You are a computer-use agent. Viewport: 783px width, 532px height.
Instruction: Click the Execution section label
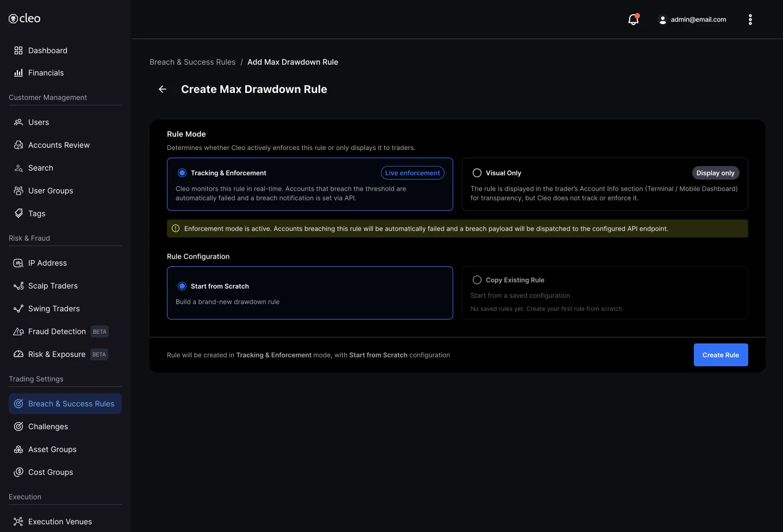[x=25, y=497]
